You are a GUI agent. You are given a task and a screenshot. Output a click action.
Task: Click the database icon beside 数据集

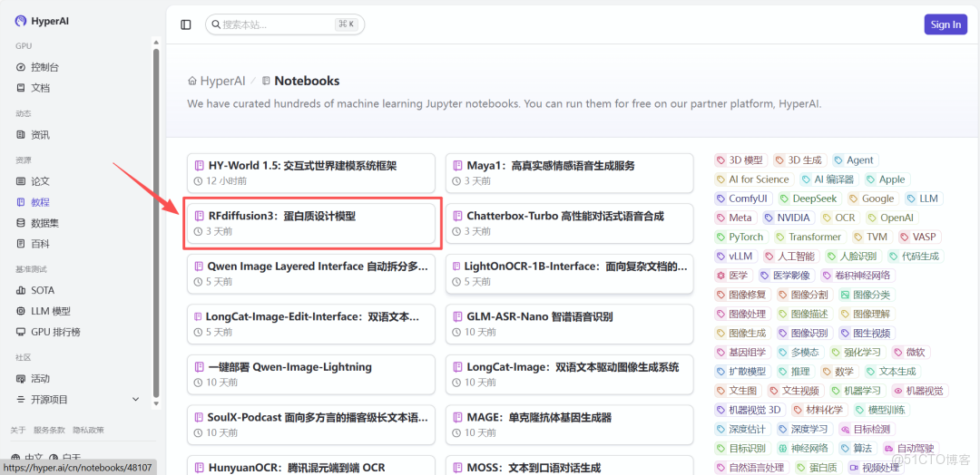(21, 223)
